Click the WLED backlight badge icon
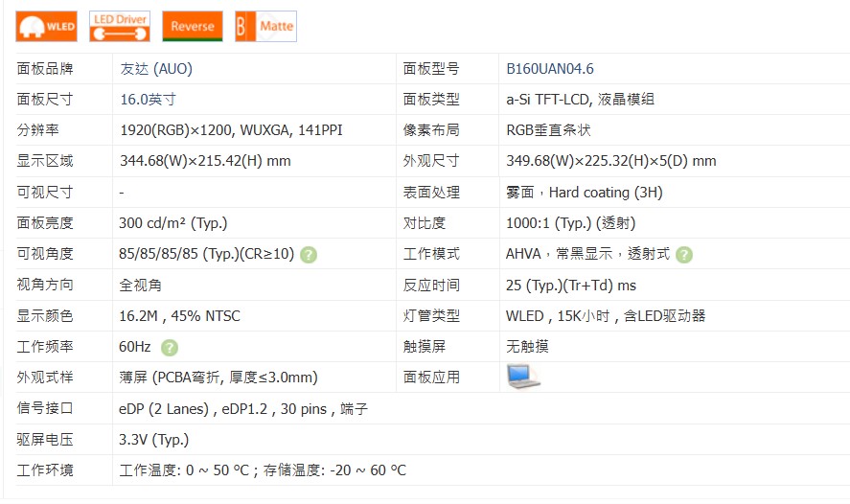The height and width of the screenshot is (504, 850). coord(46,27)
